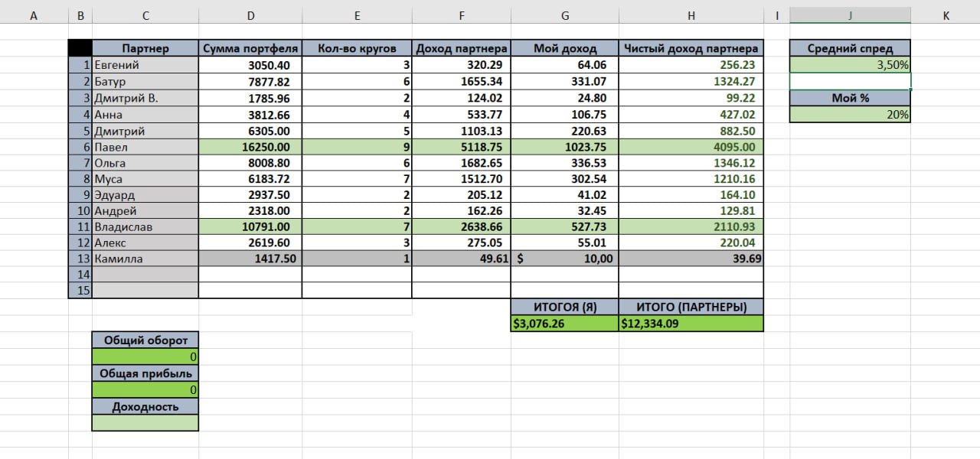Click portfolio value 1417.50
This screenshot has width=980, height=459.
pos(250,259)
